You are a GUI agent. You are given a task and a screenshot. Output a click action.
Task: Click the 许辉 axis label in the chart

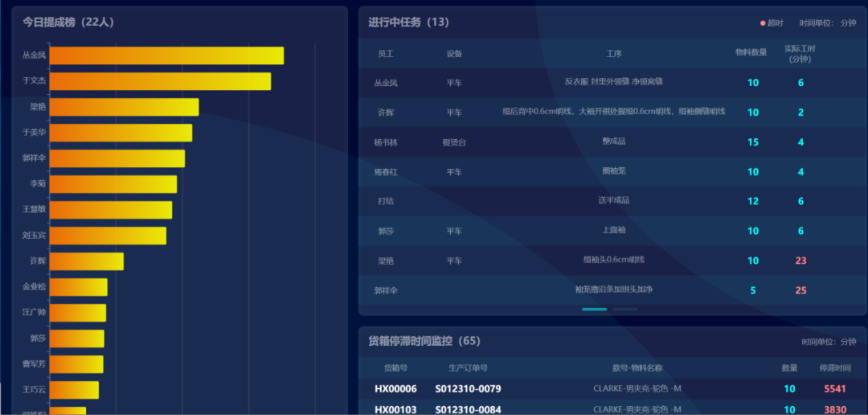point(38,261)
